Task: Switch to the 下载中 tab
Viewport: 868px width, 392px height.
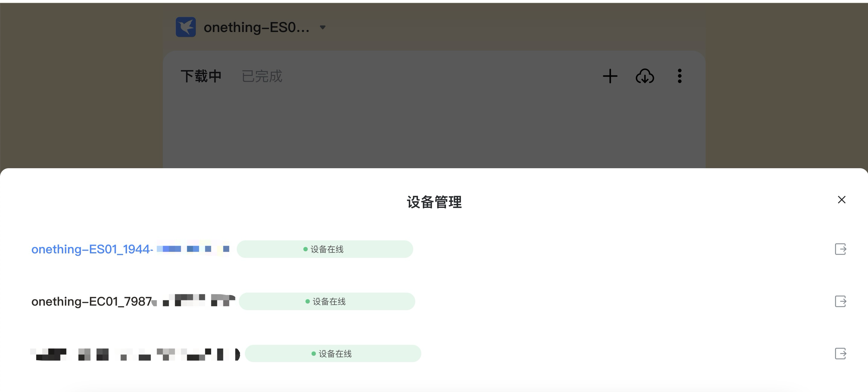Action: [x=201, y=76]
